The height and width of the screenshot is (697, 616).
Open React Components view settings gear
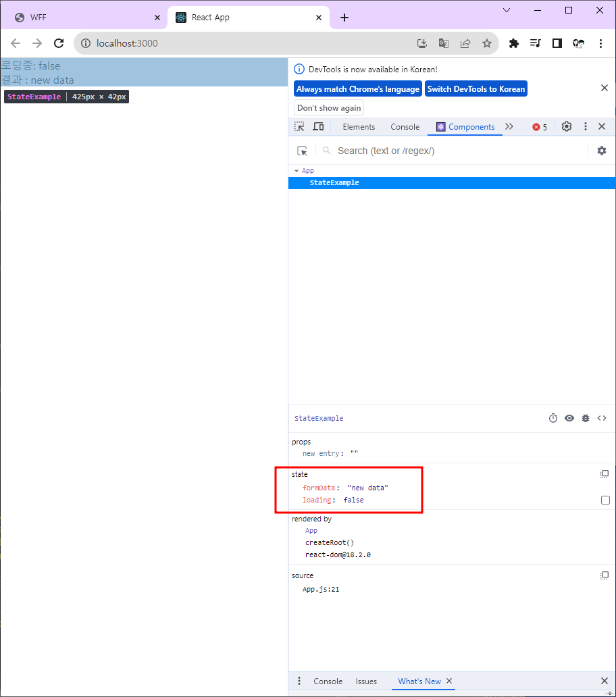pos(602,151)
